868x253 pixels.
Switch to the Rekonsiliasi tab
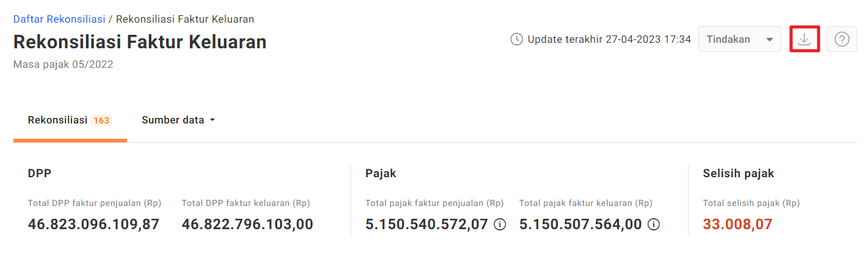[70, 120]
